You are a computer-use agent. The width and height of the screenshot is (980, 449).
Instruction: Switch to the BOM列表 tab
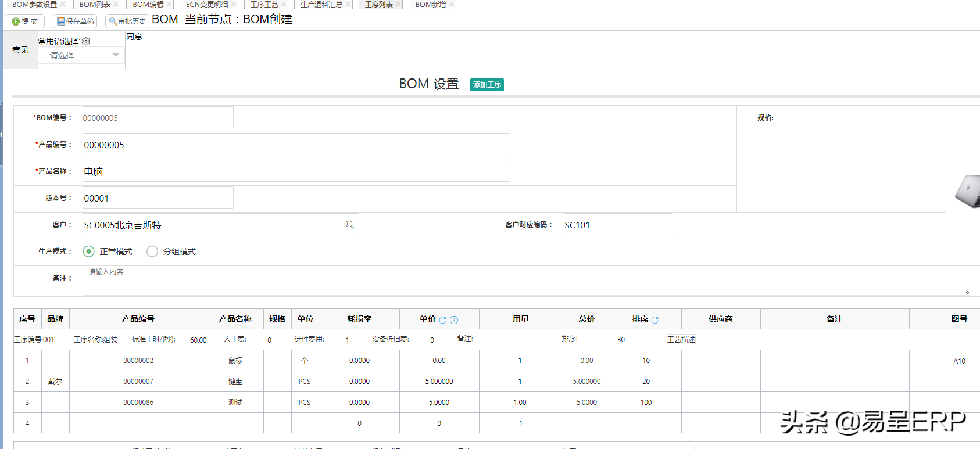tap(95, 4)
